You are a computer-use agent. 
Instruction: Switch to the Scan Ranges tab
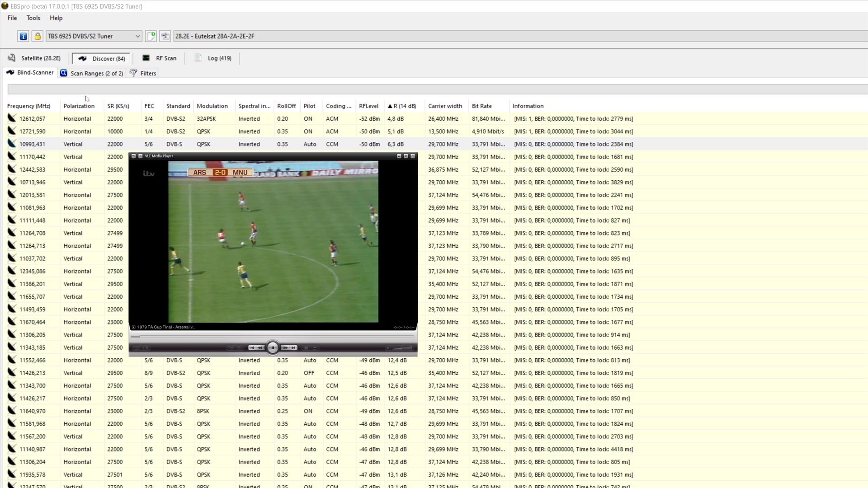[92, 73]
